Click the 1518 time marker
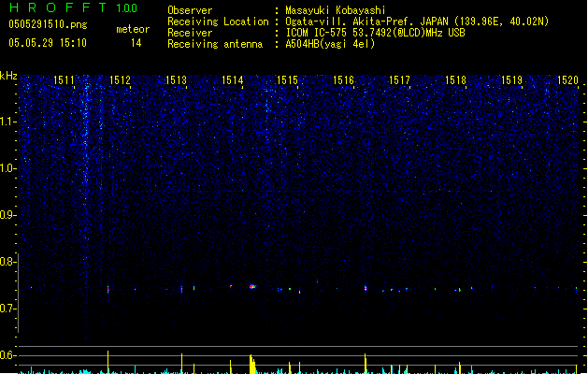The height and width of the screenshot is (374, 588). (455, 79)
